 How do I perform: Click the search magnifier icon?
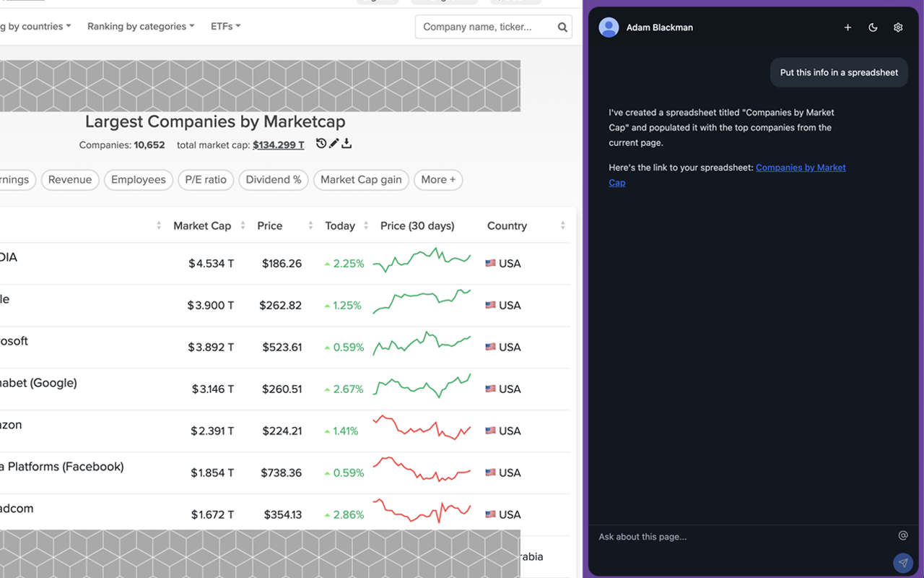click(562, 27)
